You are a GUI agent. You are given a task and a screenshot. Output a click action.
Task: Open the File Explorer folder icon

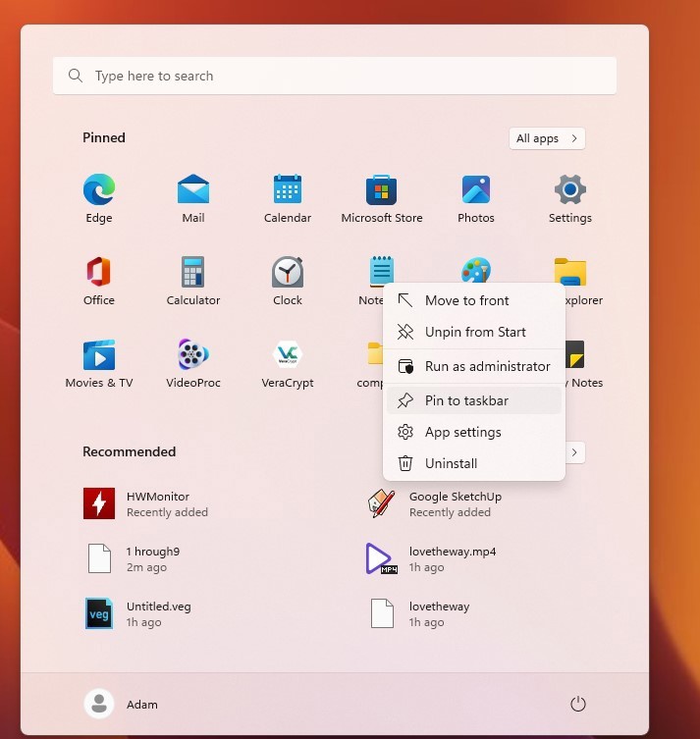click(569, 272)
